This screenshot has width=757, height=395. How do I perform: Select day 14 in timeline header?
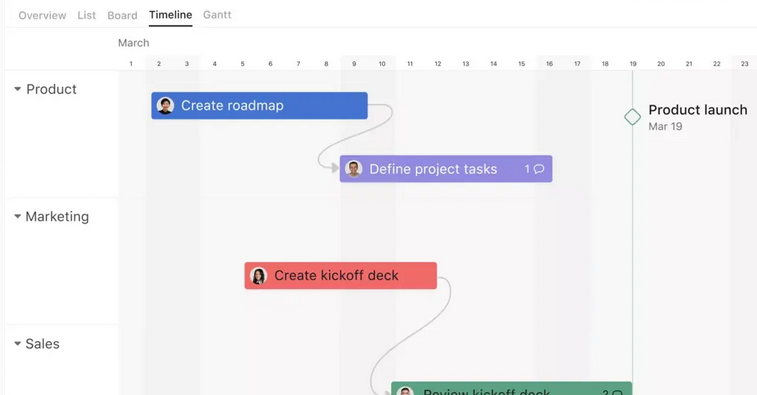coord(493,64)
